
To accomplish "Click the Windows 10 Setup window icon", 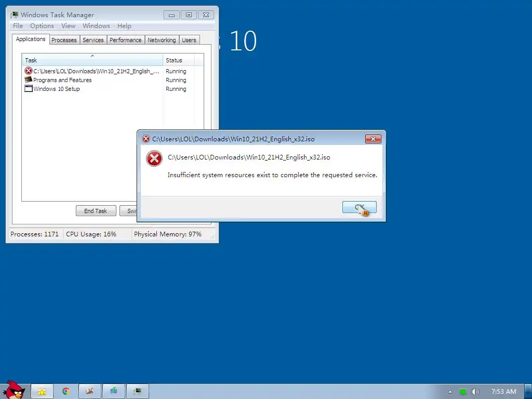I will tap(28, 88).
